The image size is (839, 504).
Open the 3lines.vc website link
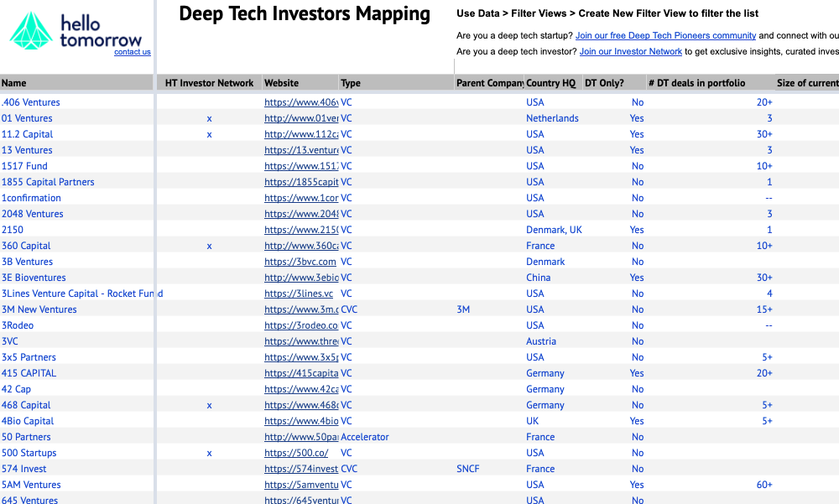[299, 294]
